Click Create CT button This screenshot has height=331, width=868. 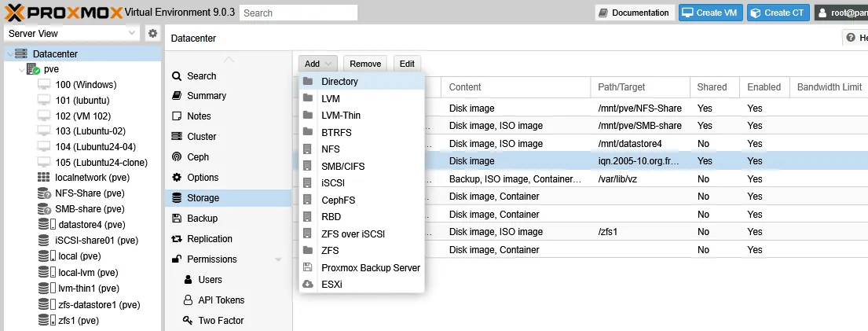778,13
